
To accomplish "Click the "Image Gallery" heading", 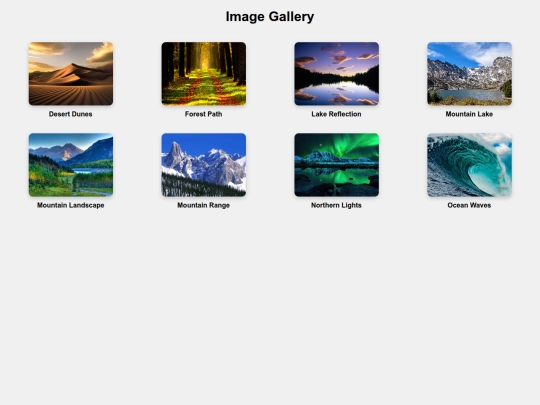I will tap(270, 17).
